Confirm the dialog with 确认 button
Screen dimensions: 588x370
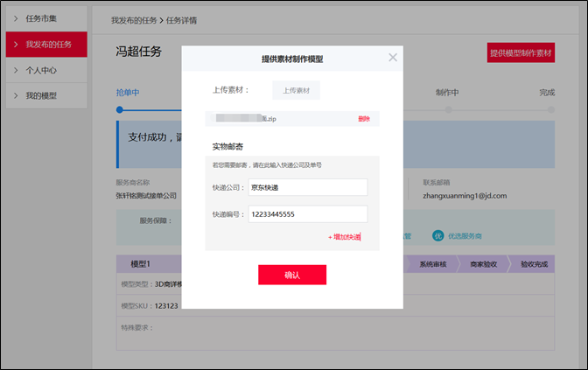click(292, 275)
